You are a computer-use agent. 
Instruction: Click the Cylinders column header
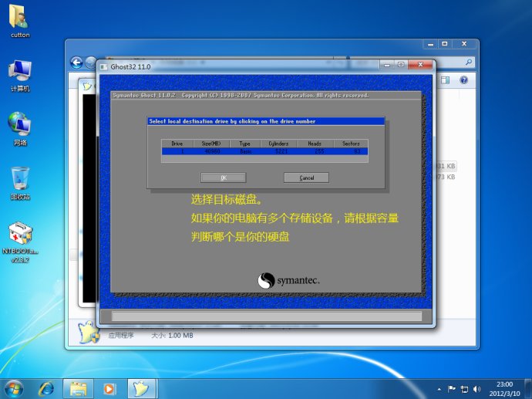[278, 144]
